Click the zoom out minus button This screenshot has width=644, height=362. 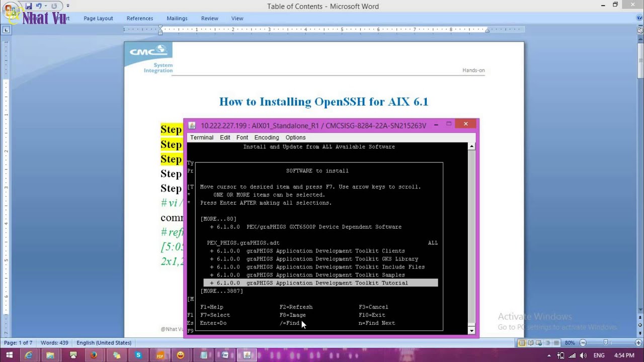pos(583,343)
